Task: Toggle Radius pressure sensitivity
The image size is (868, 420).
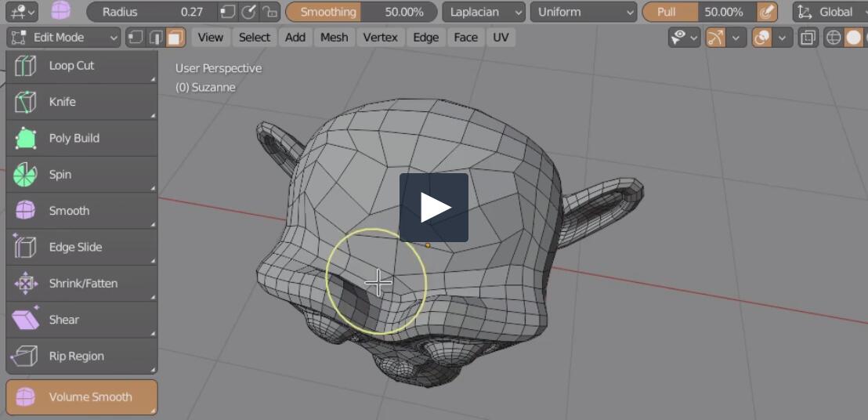Action: [249, 12]
